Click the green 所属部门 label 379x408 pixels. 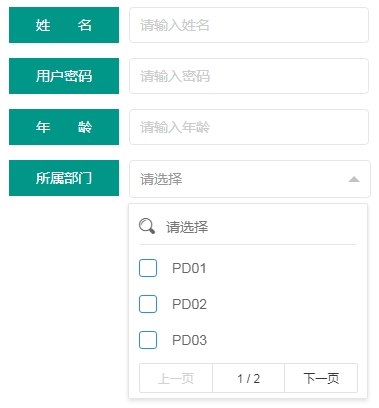pyautogui.click(x=64, y=178)
